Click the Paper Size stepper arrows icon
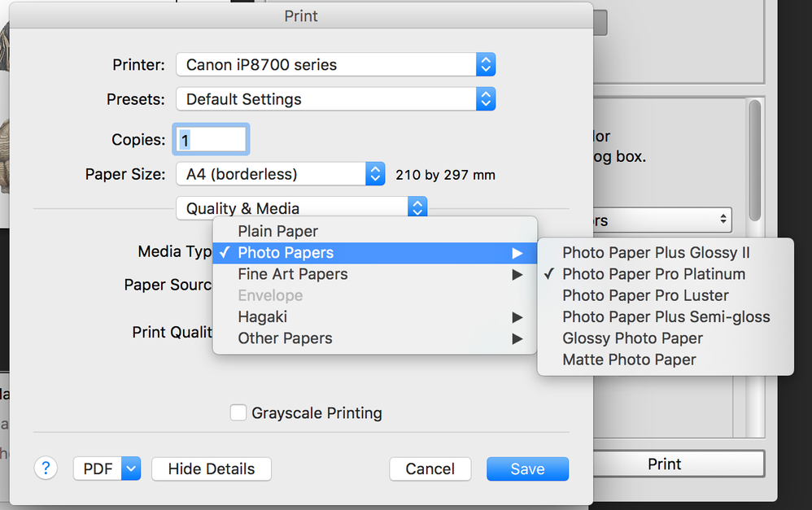This screenshot has height=510, width=812. click(375, 173)
